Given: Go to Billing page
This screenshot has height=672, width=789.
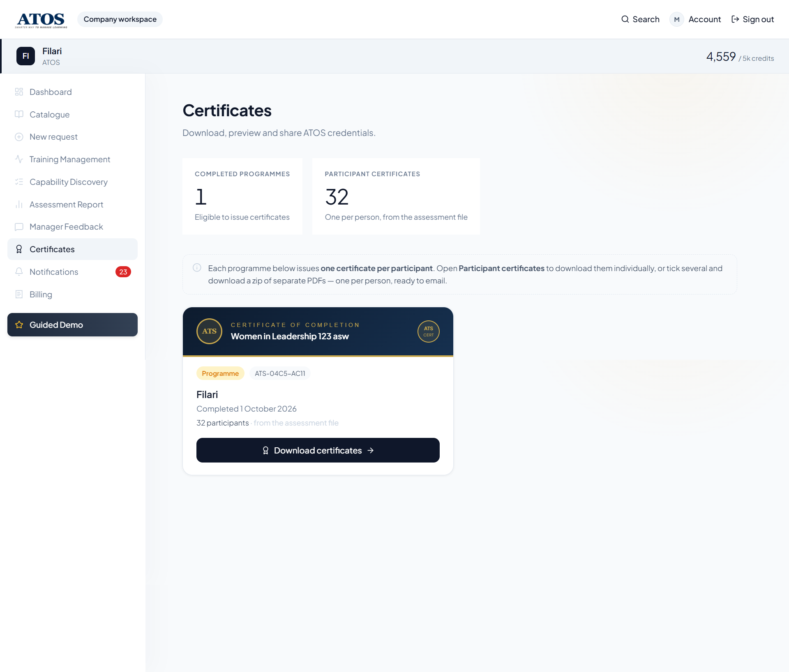Looking at the screenshot, I should [72, 295].
